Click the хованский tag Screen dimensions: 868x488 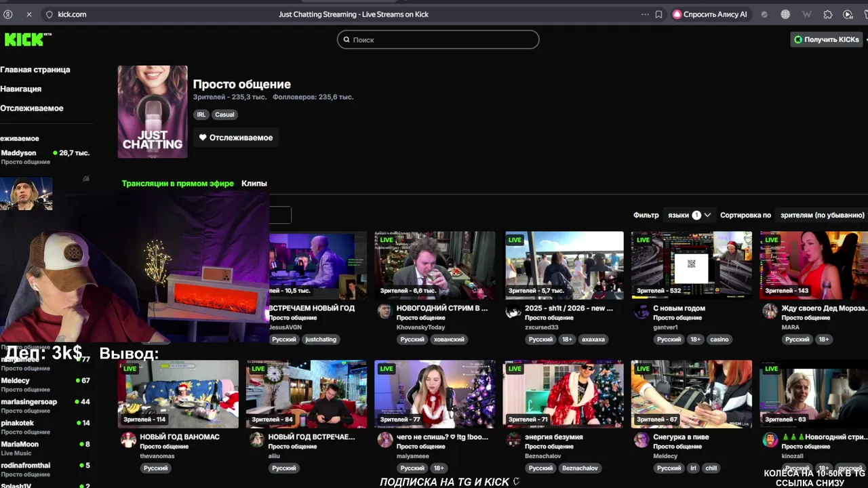[x=449, y=340]
